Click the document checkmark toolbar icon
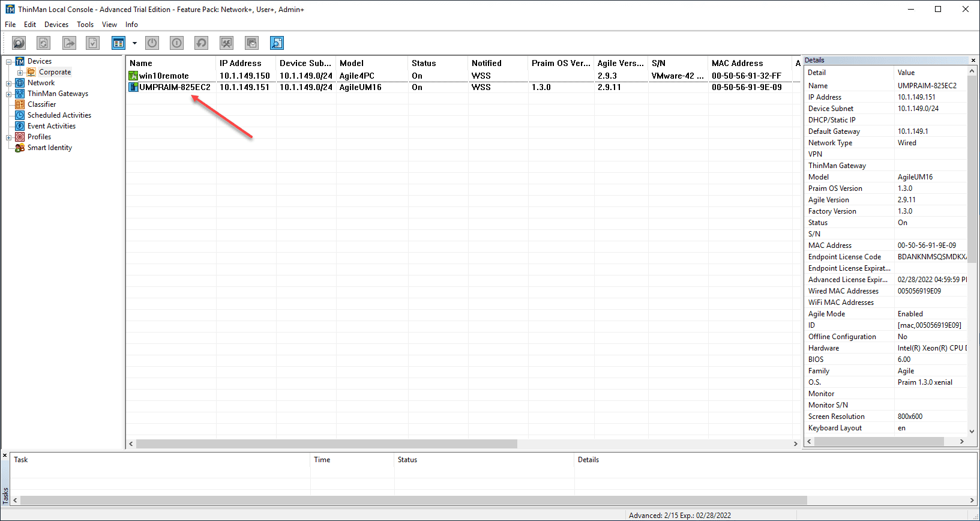The width and height of the screenshot is (980, 521). [92, 43]
